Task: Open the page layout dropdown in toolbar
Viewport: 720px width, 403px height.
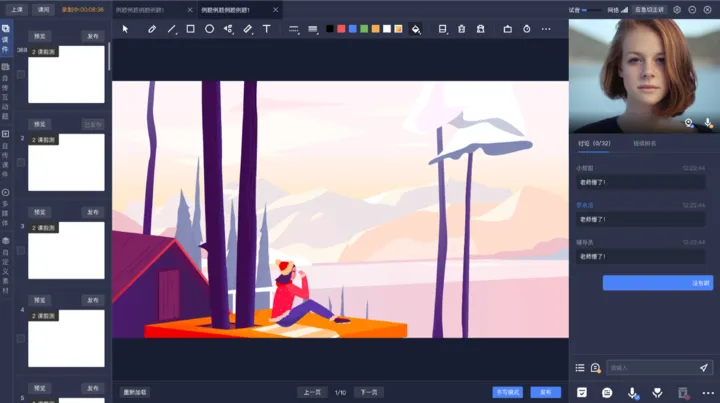Action: (x=442, y=29)
